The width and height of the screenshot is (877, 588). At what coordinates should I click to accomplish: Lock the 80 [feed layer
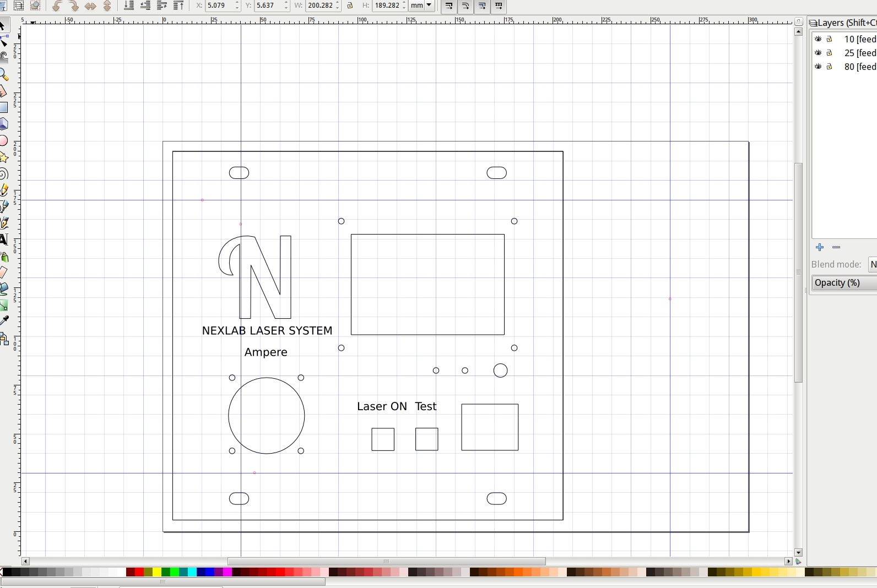pyautogui.click(x=829, y=67)
